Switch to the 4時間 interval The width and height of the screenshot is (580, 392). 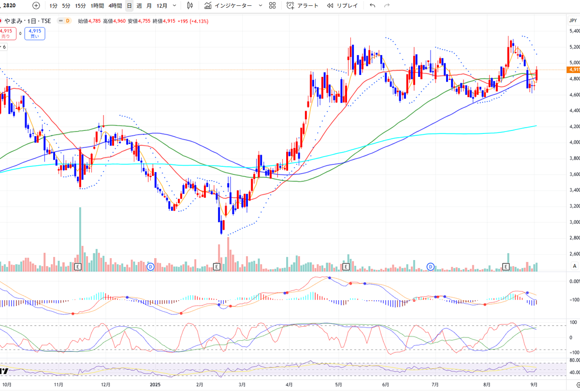point(115,6)
